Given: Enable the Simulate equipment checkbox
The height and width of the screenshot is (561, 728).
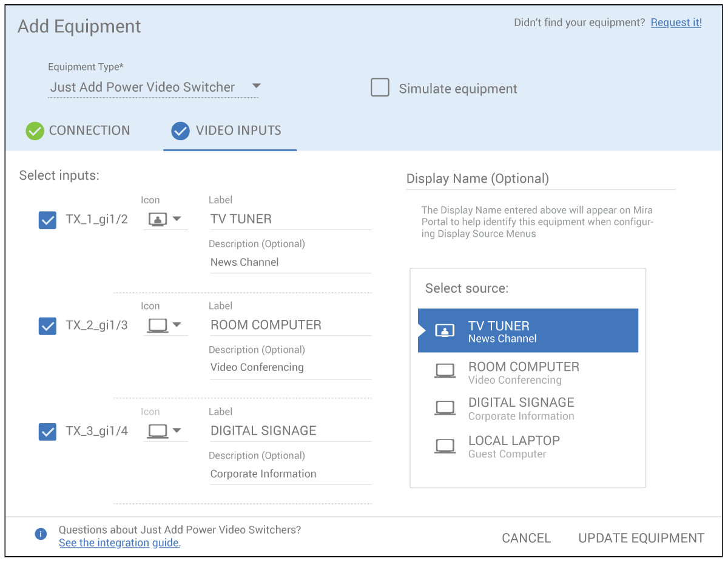Looking at the screenshot, I should click(380, 88).
